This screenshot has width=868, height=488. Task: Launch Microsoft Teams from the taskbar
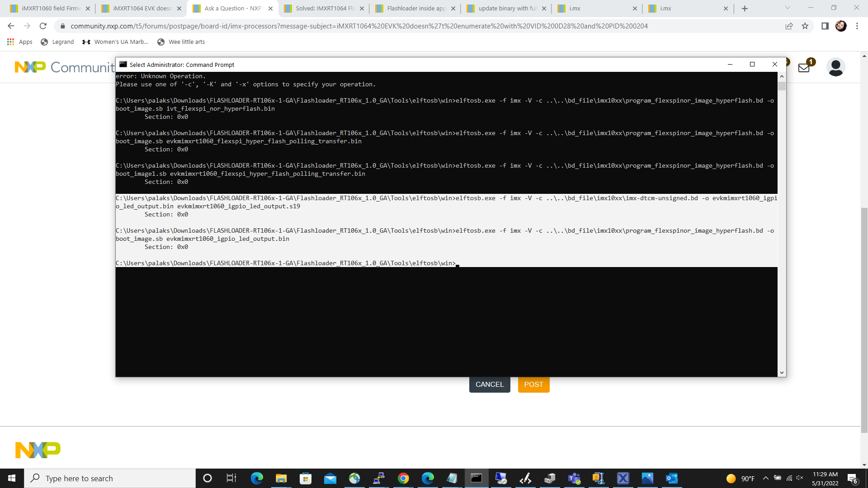pyautogui.click(x=574, y=478)
